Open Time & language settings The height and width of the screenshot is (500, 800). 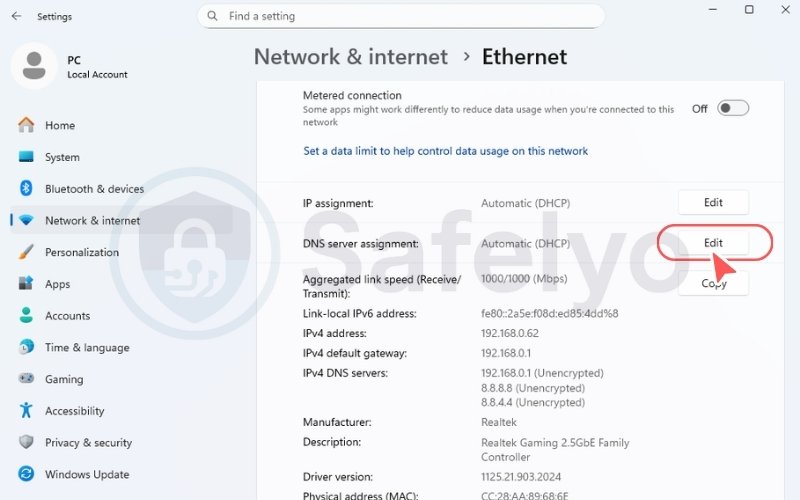(87, 347)
